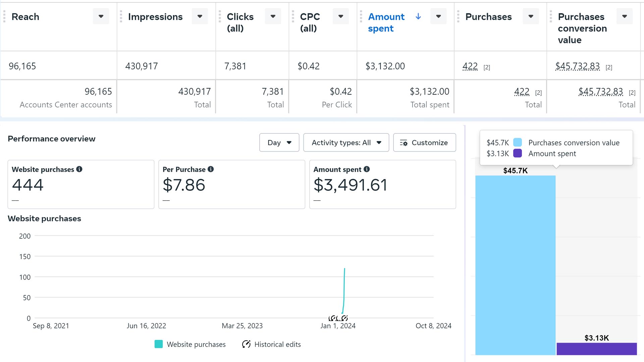Click the Reach column header

coord(25,16)
